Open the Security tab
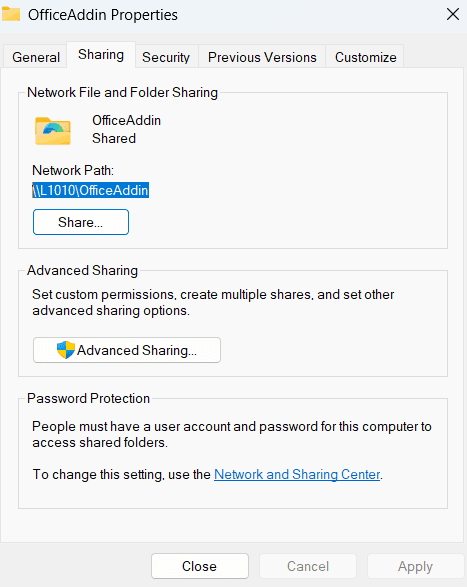The height and width of the screenshot is (587, 467). pyautogui.click(x=166, y=57)
